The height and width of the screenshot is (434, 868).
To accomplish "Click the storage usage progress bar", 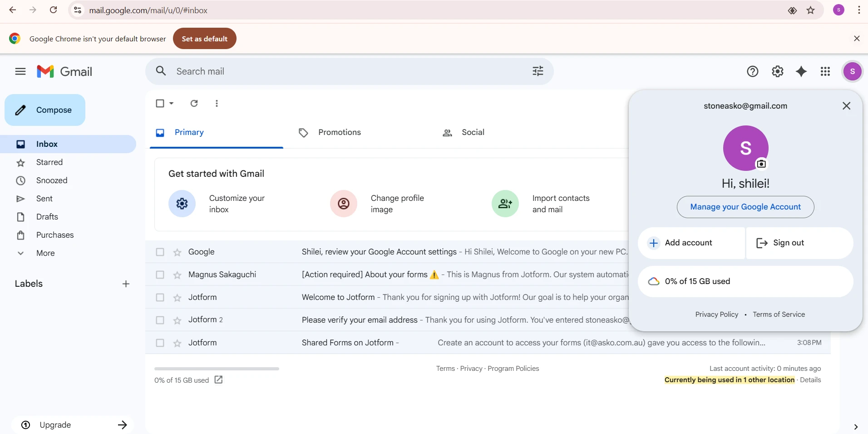I will pos(217,369).
